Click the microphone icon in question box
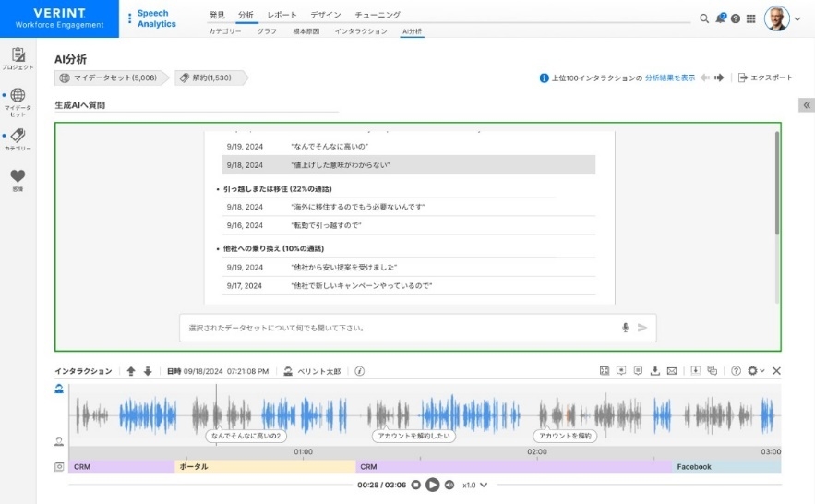Screen dimensions: 815x504 click(625, 328)
